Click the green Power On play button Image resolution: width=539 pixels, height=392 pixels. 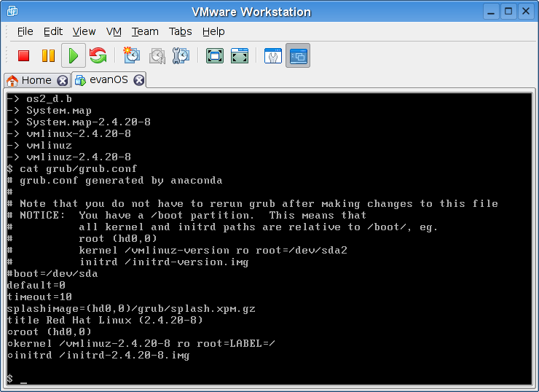[73, 55]
